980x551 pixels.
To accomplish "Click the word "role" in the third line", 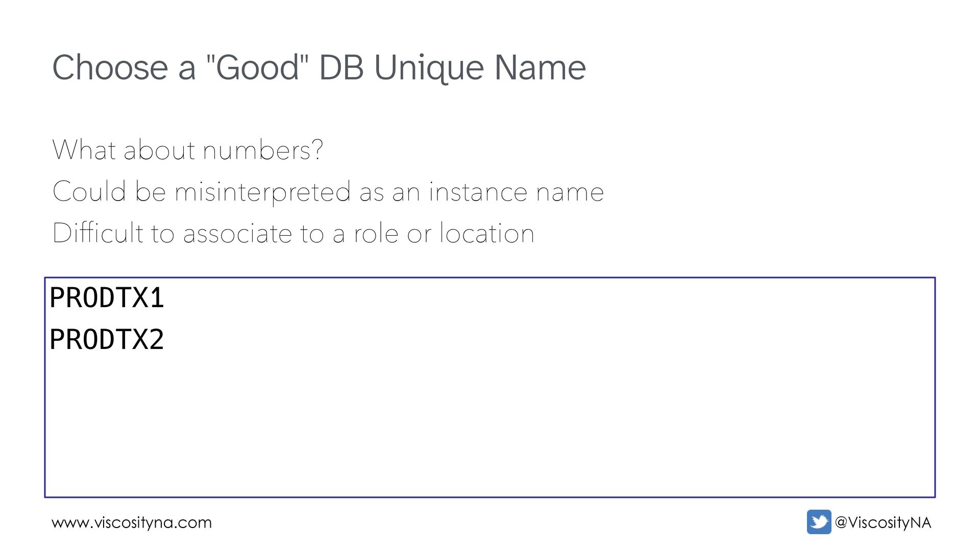I will (x=376, y=234).
